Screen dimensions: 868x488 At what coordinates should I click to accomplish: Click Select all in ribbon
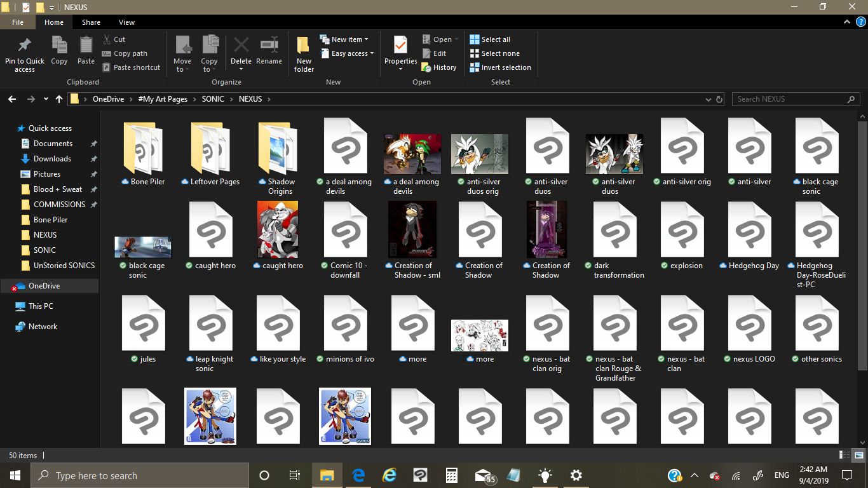[x=490, y=39]
